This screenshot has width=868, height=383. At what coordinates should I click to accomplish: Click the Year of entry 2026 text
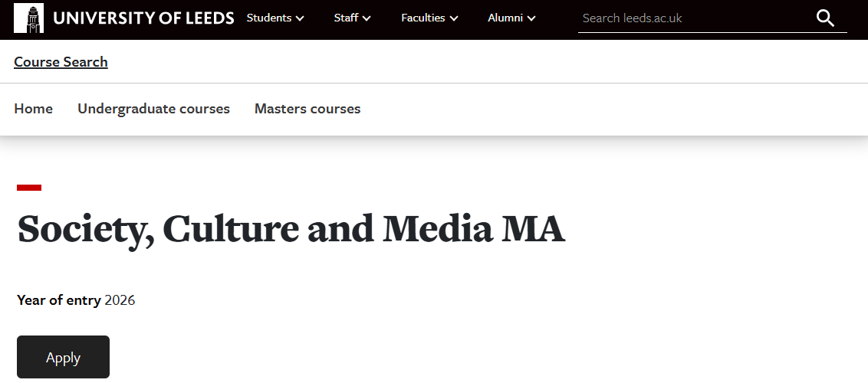pos(76,300)
